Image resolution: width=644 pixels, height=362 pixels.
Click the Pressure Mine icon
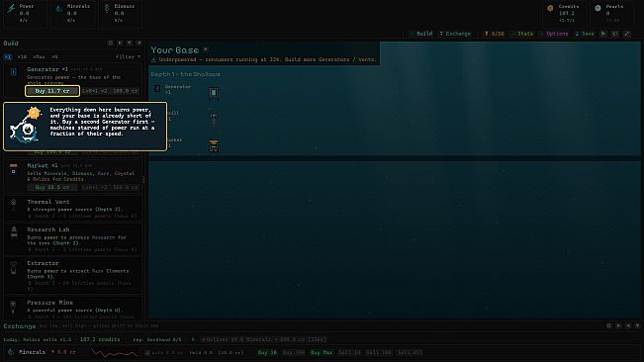pos(13,307)
